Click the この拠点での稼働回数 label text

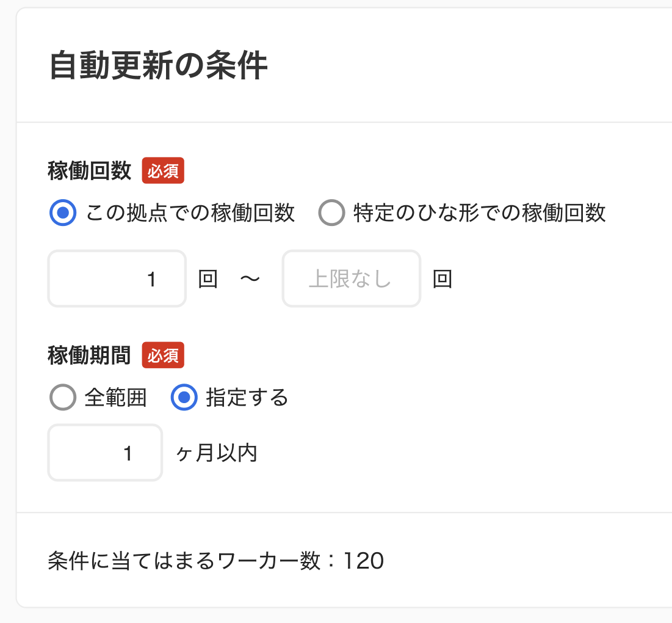(190, 213)
